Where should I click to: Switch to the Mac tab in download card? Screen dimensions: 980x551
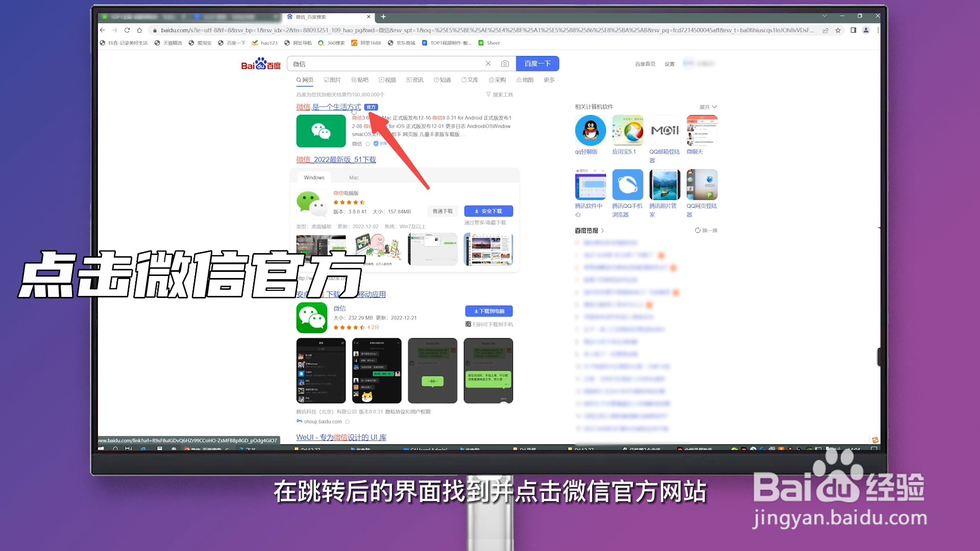(x=354, y=177)
